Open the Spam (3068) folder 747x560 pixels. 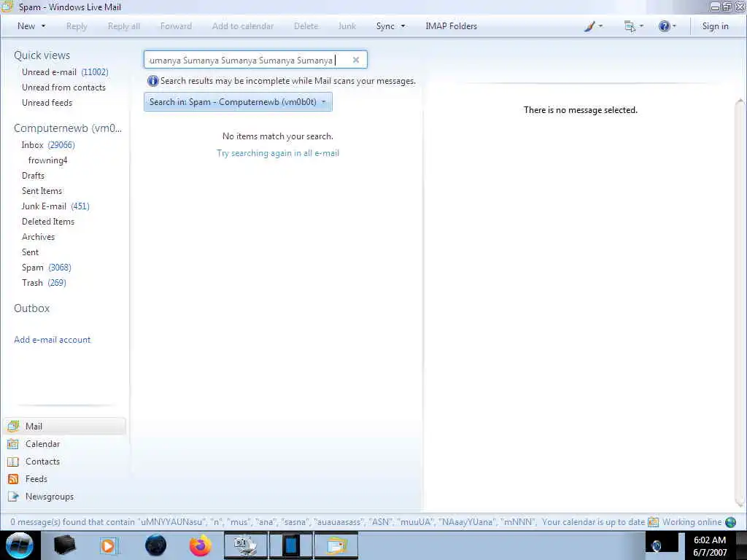46,267
